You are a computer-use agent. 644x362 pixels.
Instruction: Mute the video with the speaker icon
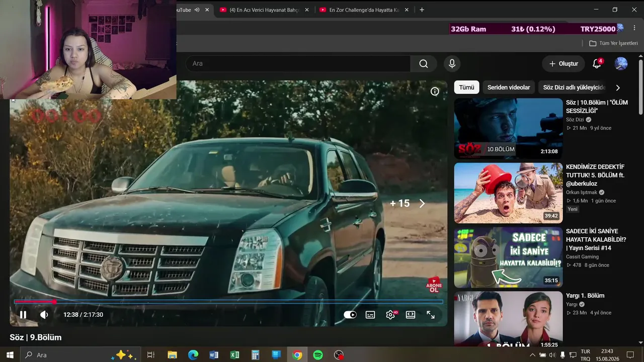[44, 315]
